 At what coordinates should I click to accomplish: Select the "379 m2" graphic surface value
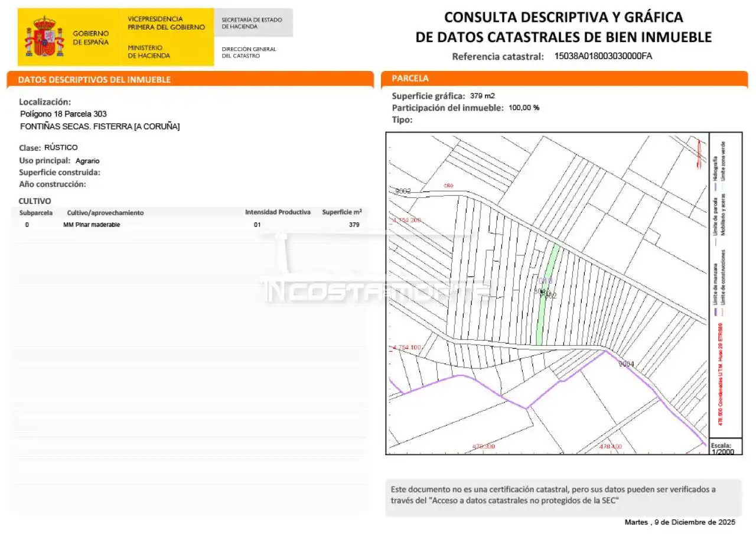[x=483, y=96]
